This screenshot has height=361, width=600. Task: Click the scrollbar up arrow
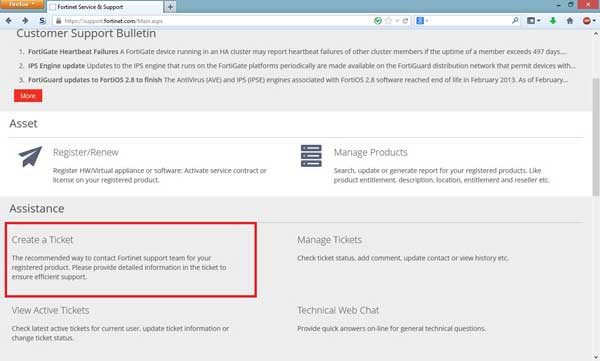coord(596,34)
